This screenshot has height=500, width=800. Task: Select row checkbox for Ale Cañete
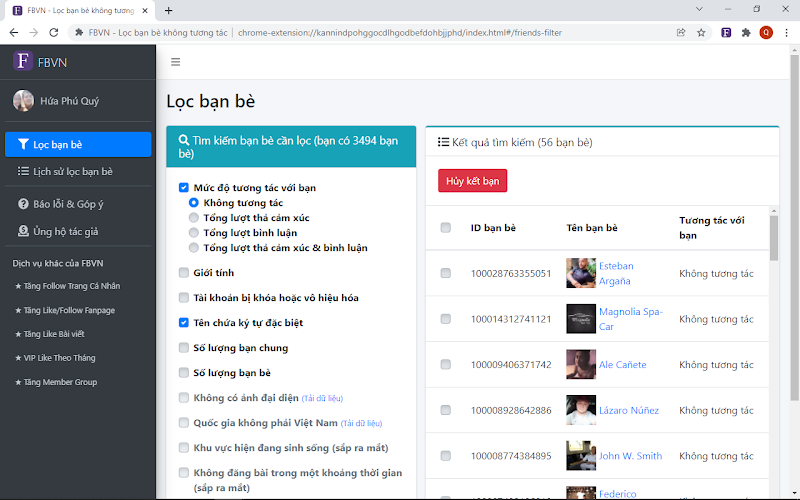[x=445, y=364]
